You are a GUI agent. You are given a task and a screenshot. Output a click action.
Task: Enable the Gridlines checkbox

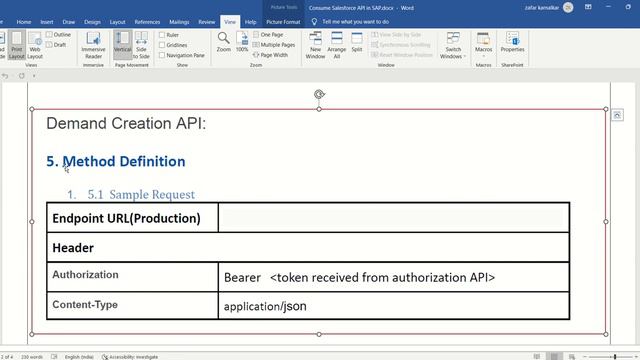[x=162, y=45]
